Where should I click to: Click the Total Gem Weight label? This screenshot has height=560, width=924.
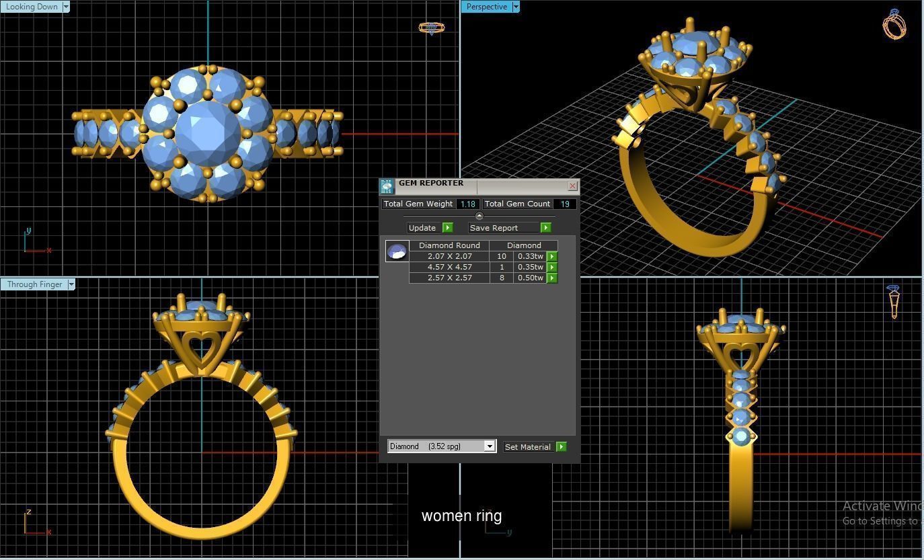tap(418, 204)
